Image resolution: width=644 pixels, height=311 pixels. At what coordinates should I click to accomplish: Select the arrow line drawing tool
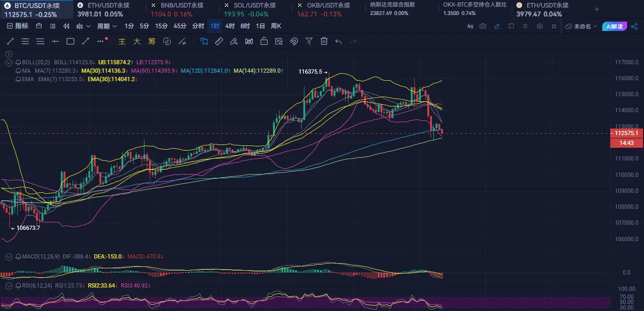pyautogui.click(x=85, y=41)
